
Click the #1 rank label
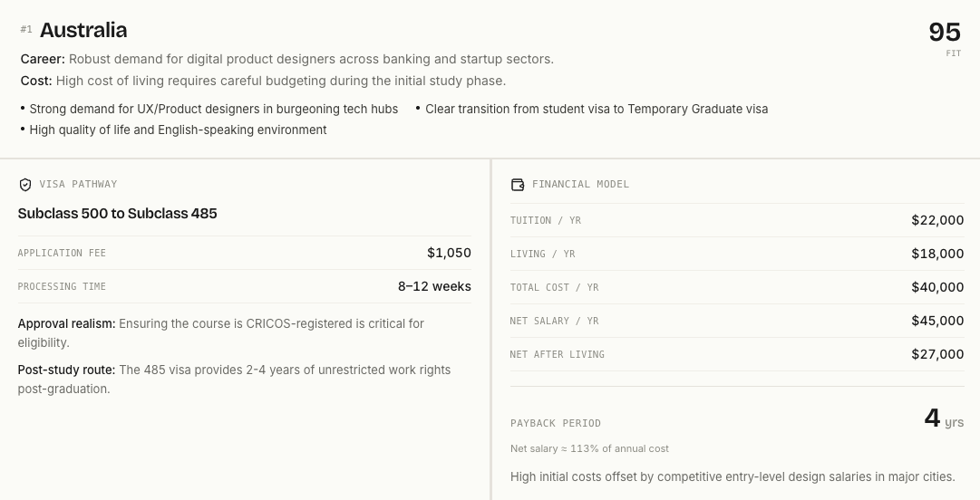(x=26, y=29)
